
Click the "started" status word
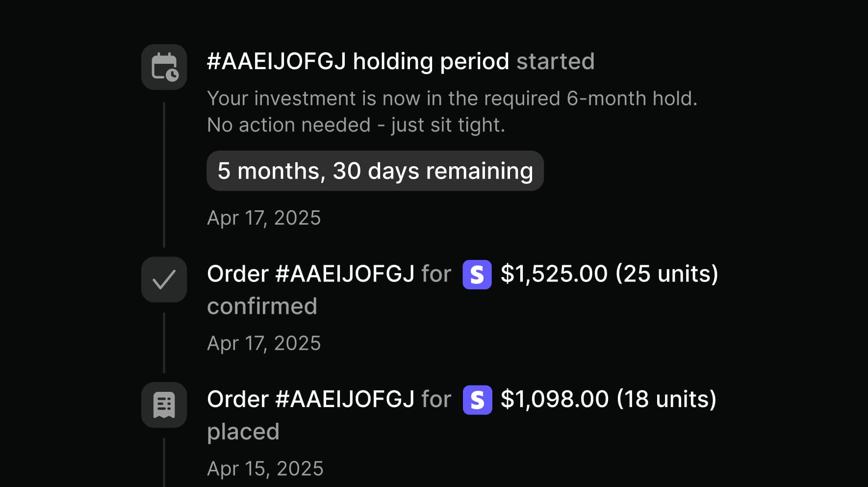click(x=555, y=62)
